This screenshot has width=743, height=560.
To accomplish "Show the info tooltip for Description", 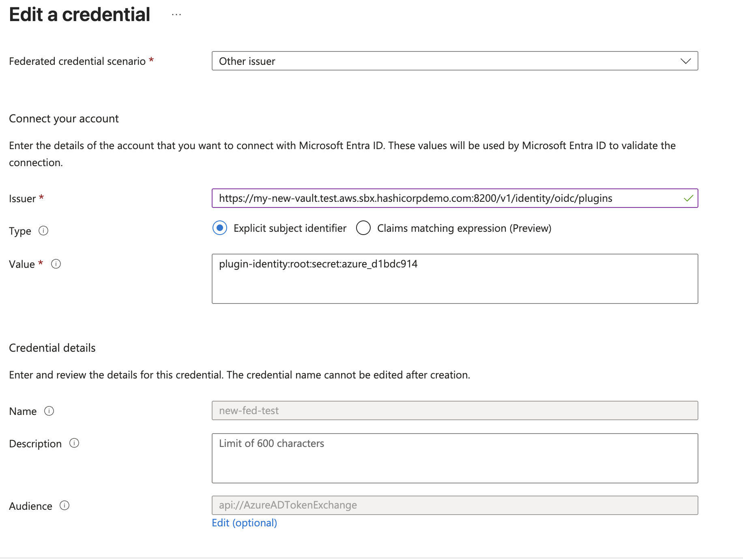I will (x=74, y=443).
